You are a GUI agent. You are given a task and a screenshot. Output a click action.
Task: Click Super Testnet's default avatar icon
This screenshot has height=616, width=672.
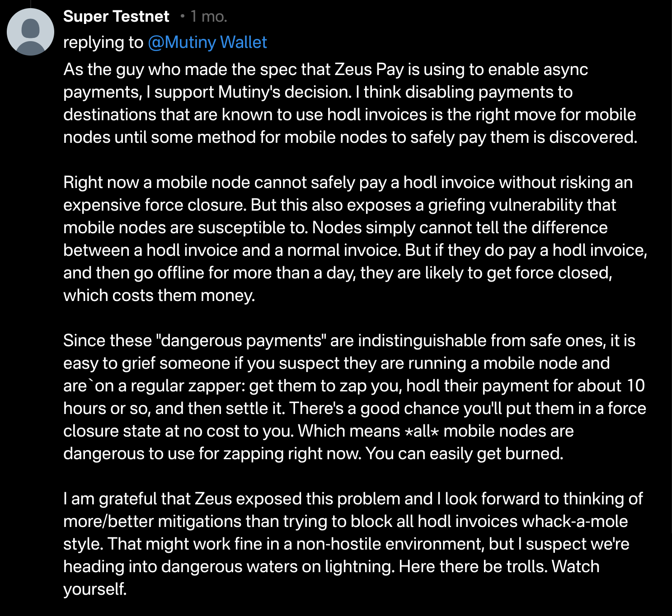coord(30,32)
